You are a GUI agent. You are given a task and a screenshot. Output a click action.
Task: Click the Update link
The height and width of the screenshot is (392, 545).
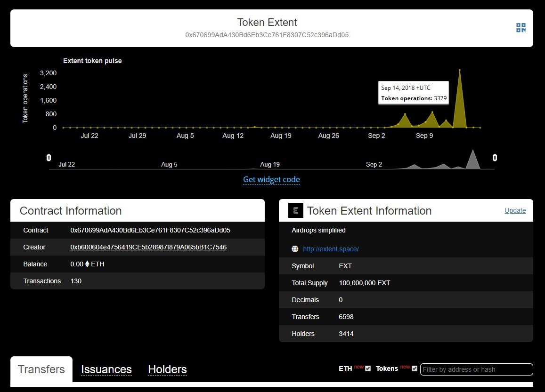515,210
